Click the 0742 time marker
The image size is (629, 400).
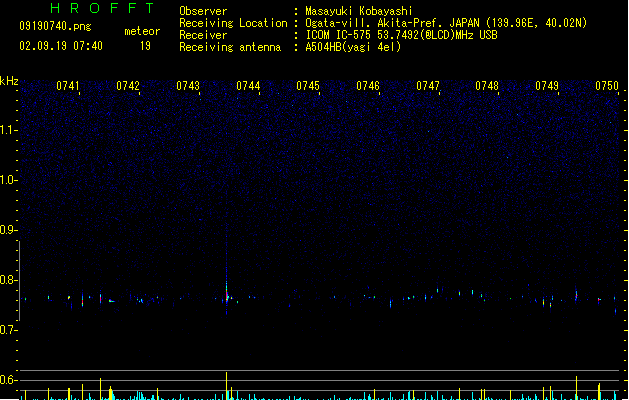coord(128,86)
